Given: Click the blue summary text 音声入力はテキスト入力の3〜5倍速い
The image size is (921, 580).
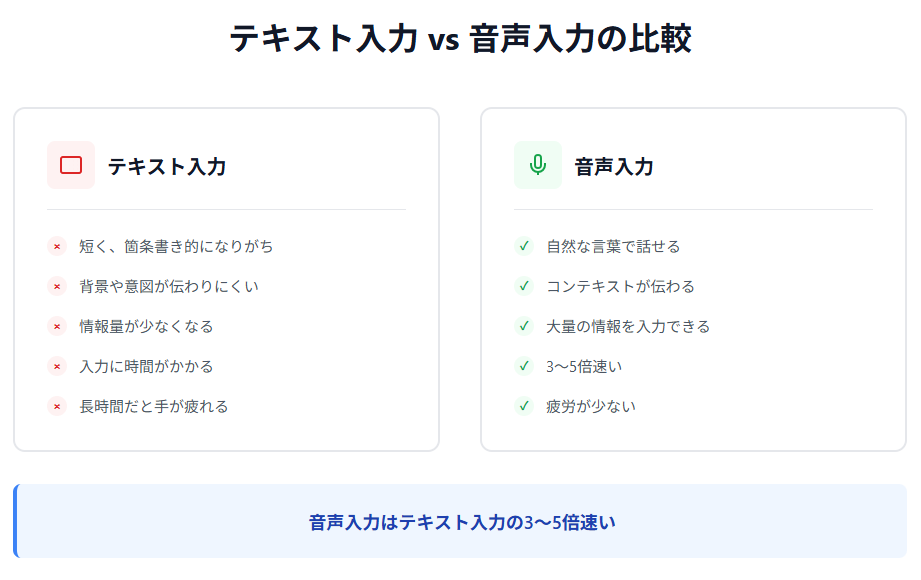Looking at the screenshot, I should click(x=462, y=522).
